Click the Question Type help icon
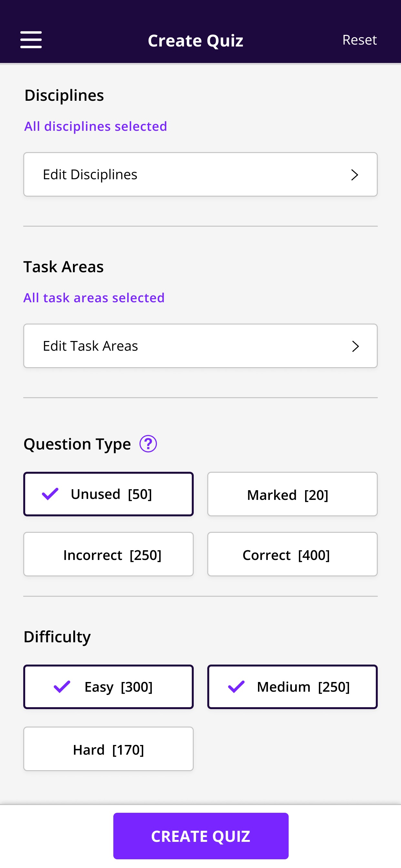The image size is (401, 868). pyautogui.click(x=148, y=444)
